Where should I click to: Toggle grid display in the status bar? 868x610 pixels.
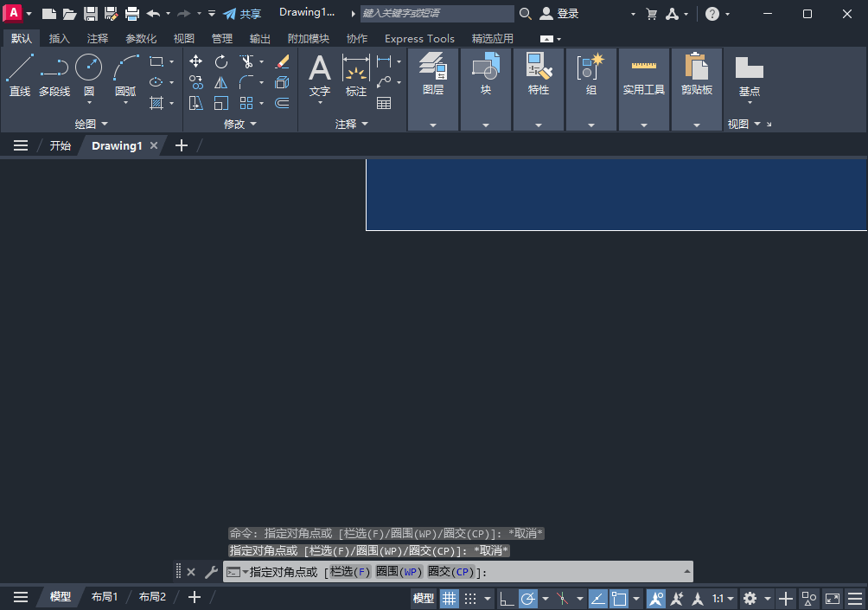tap(449, 598)
